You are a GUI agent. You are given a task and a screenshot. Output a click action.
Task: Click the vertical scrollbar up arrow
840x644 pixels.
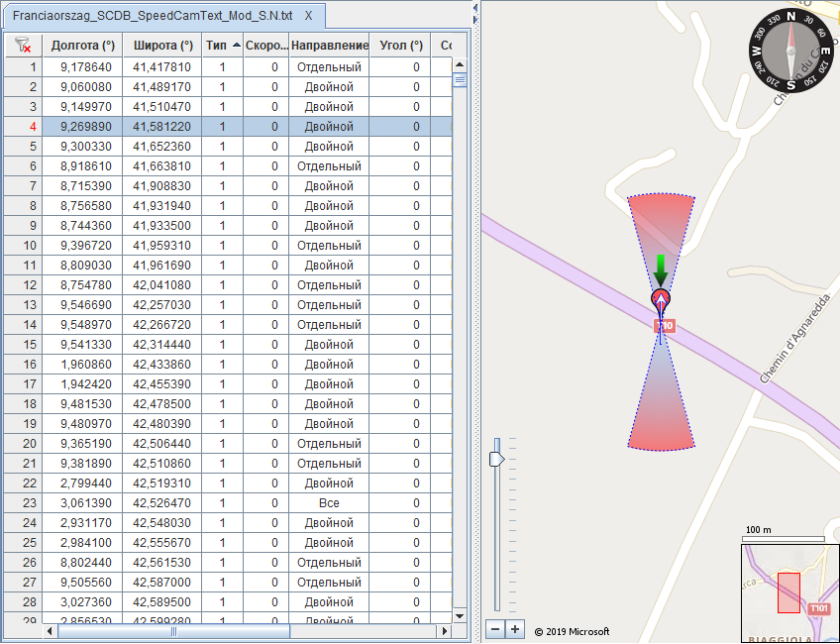[460, 65]
